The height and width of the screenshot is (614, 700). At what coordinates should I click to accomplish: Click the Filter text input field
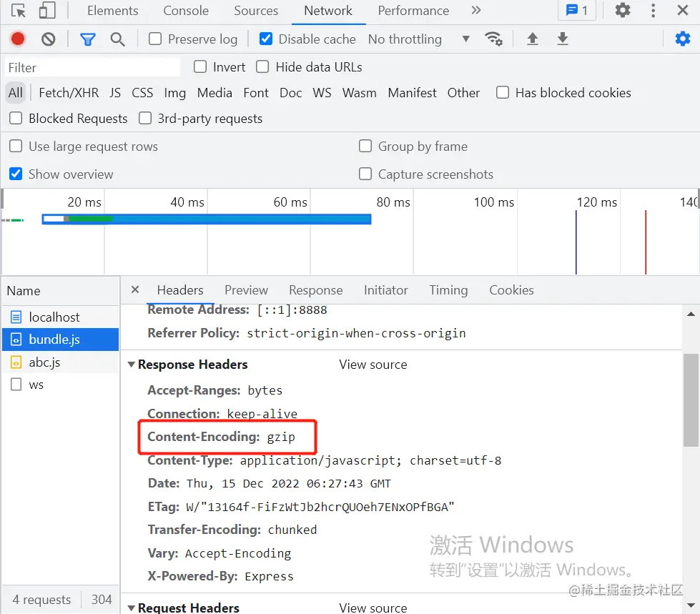pos(93,68)
